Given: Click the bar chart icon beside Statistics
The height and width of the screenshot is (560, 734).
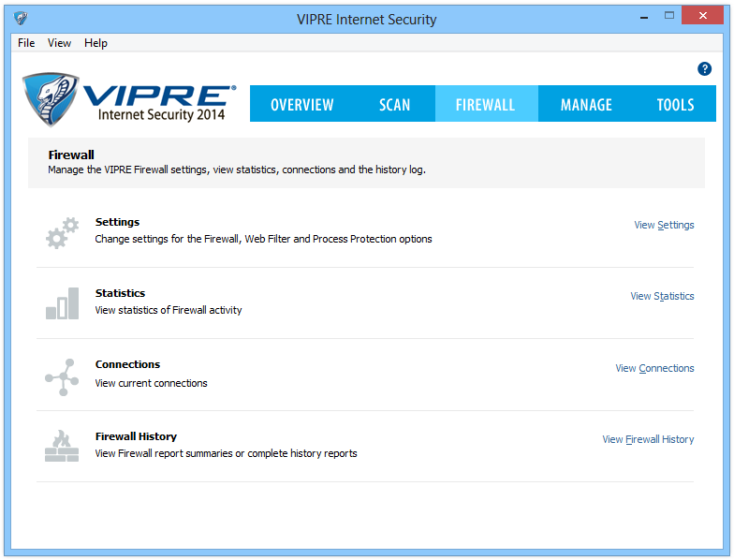Looking at the screenshot, I should coord(62,303).
